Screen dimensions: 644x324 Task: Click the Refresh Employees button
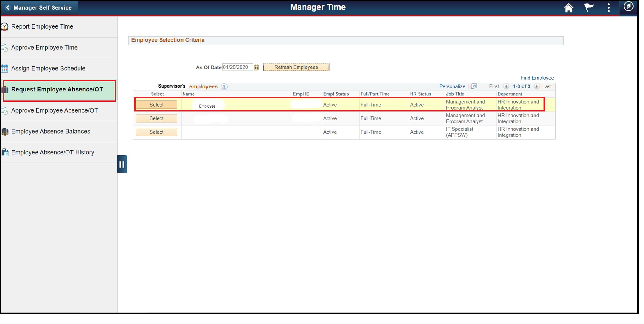(x=296, y=67)
